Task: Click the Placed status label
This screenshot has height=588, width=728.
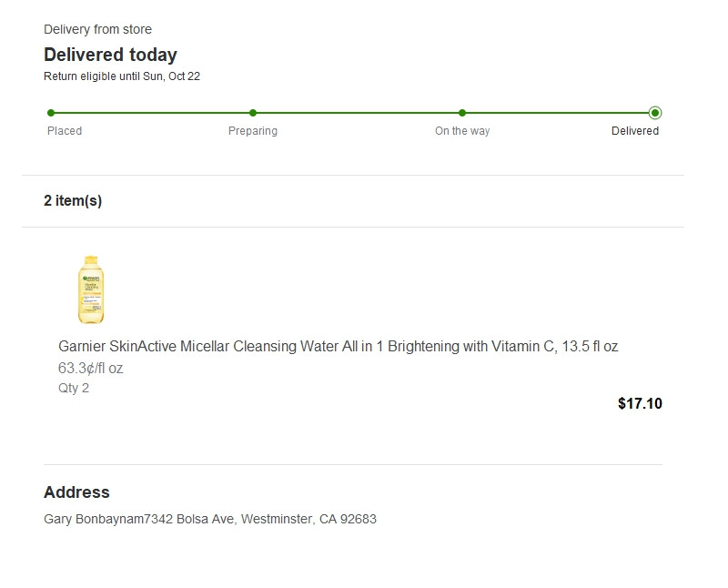Action: tap(65, 131)
